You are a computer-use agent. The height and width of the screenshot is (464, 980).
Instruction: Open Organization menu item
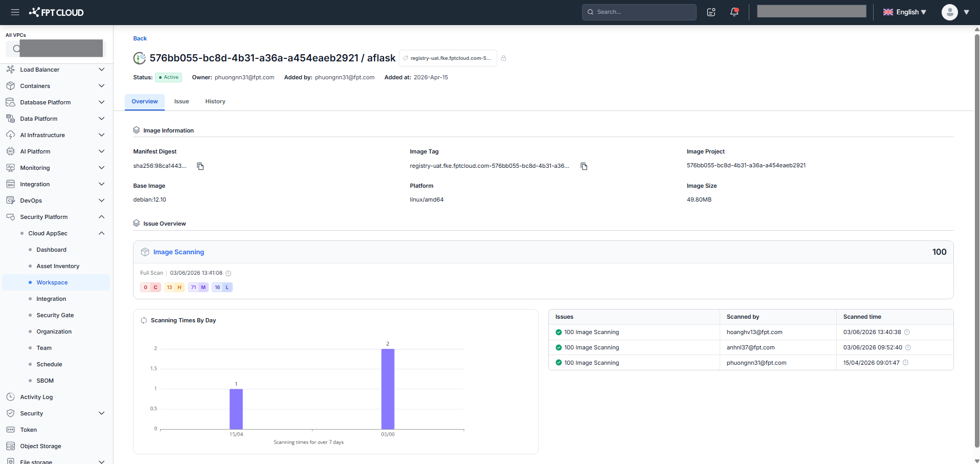pyautogui.click(x=54, y=332)
